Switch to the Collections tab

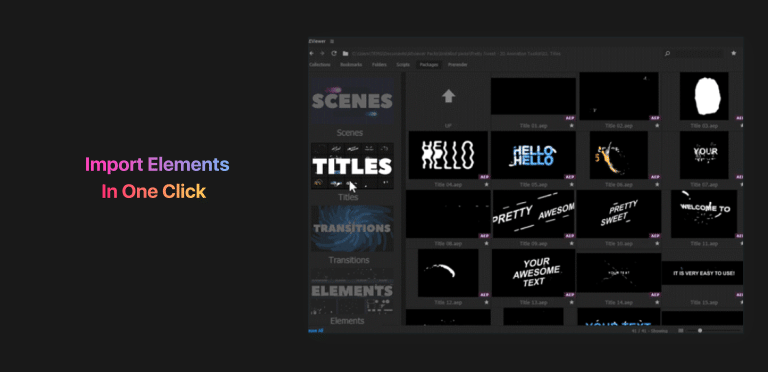point(320,65)
